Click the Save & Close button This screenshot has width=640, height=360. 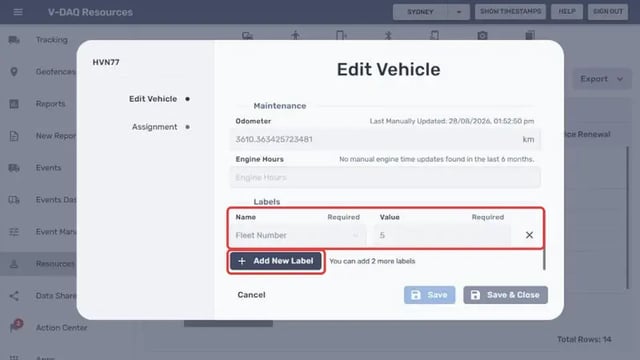[x=505, y=295]
